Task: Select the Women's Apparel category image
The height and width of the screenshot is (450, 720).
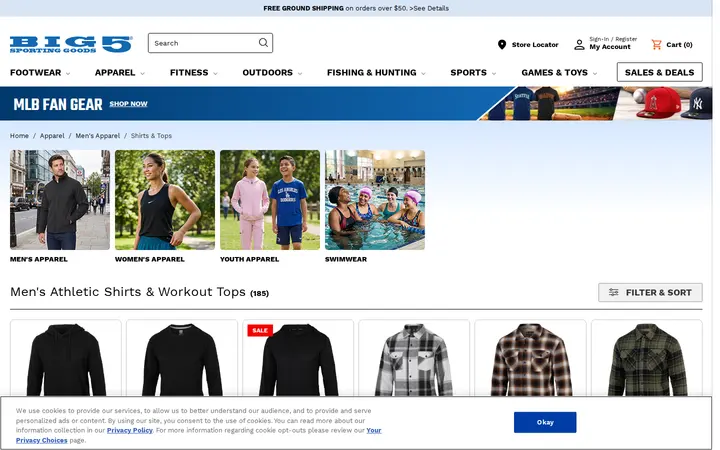Action: [x=165, y=200]
